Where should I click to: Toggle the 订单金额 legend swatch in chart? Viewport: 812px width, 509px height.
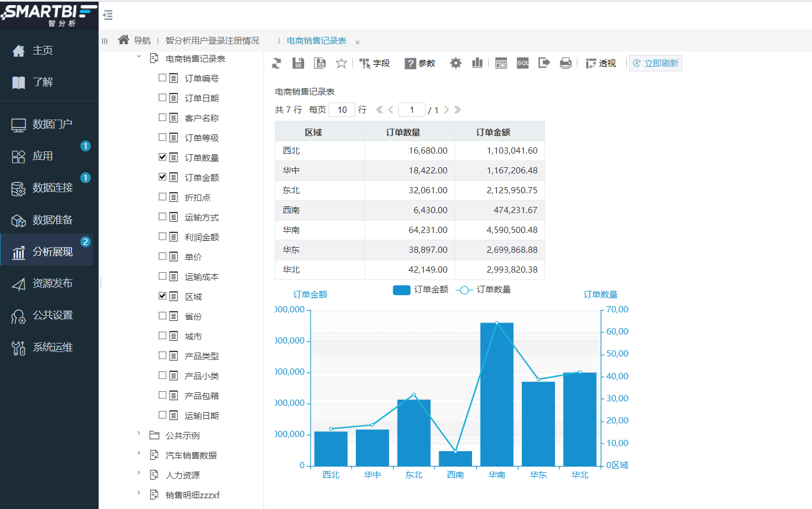(x=402, y=290)
